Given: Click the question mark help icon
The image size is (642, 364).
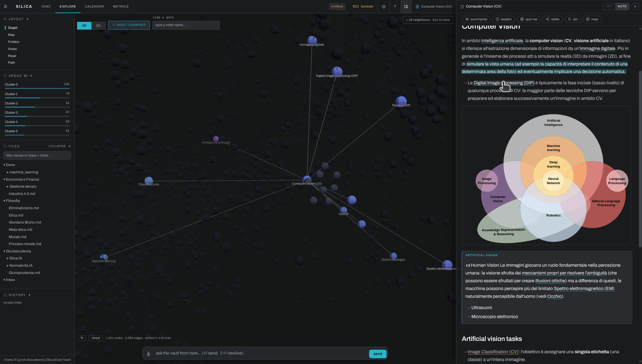Looking at the screenshot, I should tap(395, 6).
